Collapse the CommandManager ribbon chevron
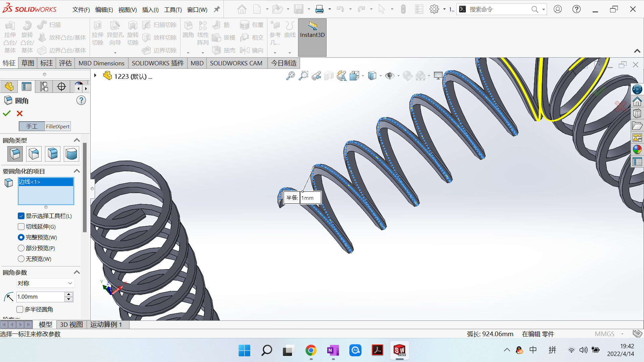 637,51
